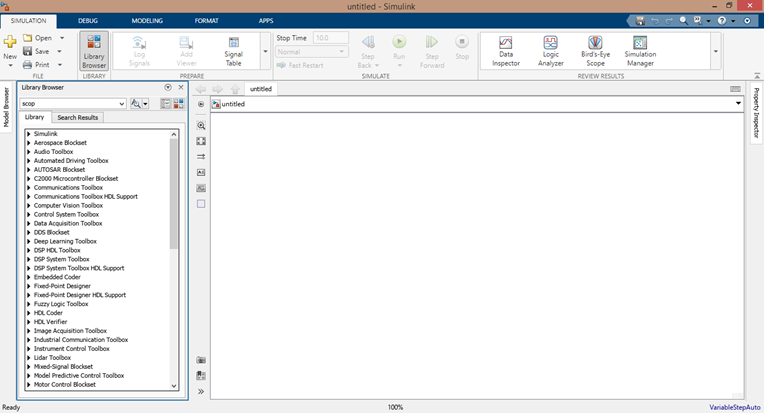Click the Fit to View canvas icon
Viewport: 764px width, 413px height.
pos(201,141)
